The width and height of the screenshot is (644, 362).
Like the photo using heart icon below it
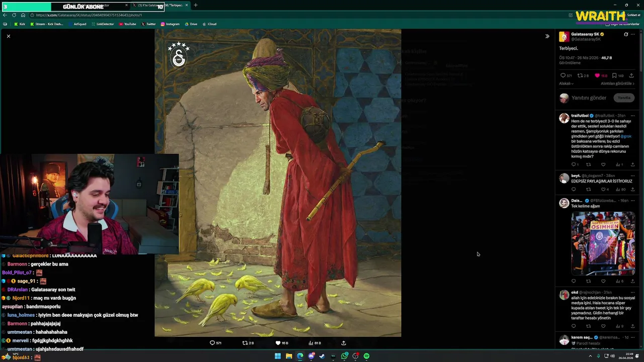point(278,343)
